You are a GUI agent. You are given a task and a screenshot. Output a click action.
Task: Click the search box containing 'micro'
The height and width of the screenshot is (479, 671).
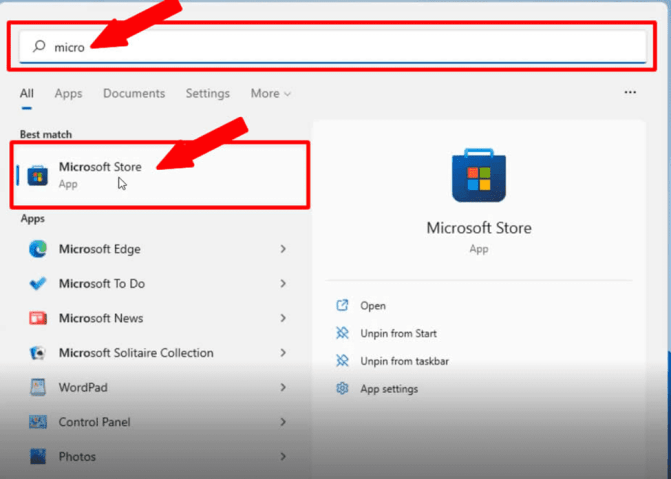(333, 46)
